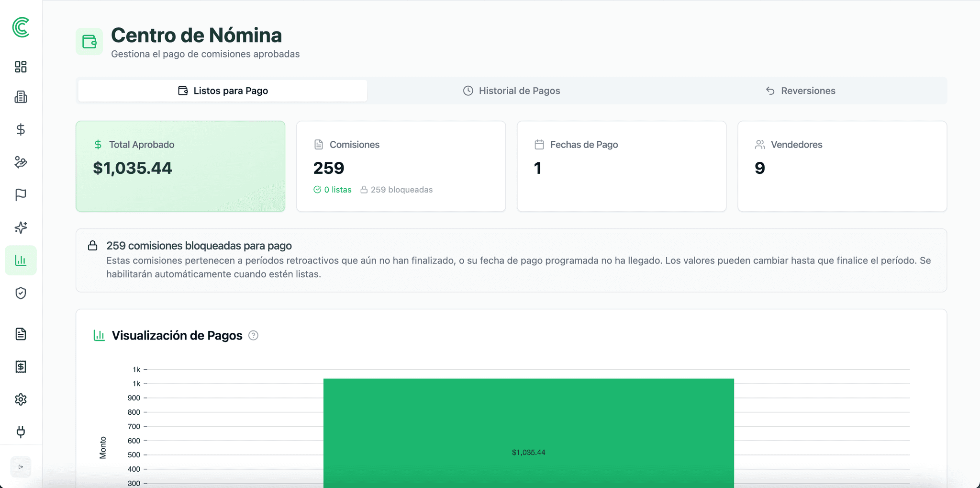Click the logout icon at sidebar bottom
Screen dimensions: 980x488
tap(21, 466)
